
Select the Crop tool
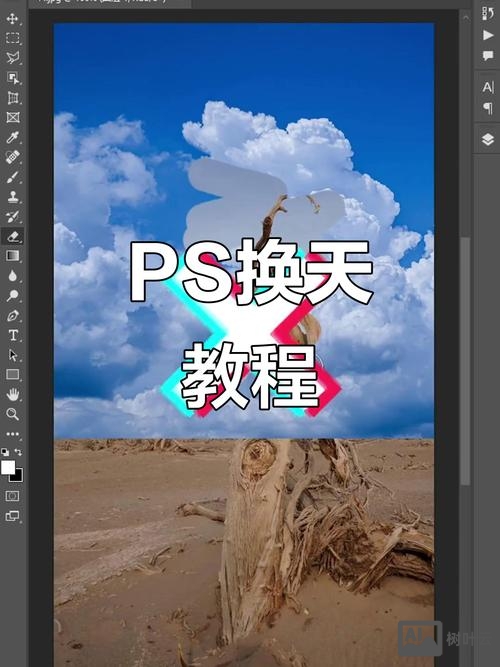click(13, 98)
